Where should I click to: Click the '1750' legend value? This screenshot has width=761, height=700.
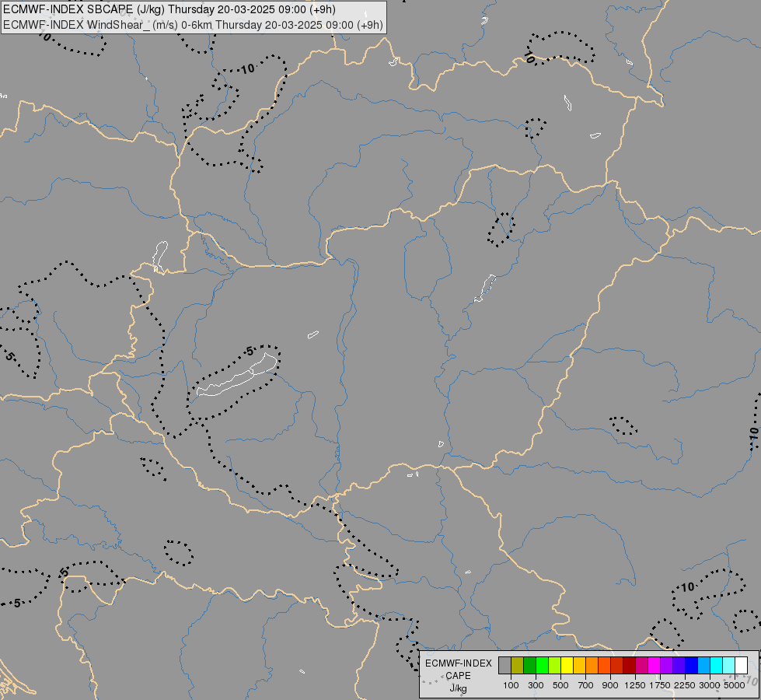[660, 685]
